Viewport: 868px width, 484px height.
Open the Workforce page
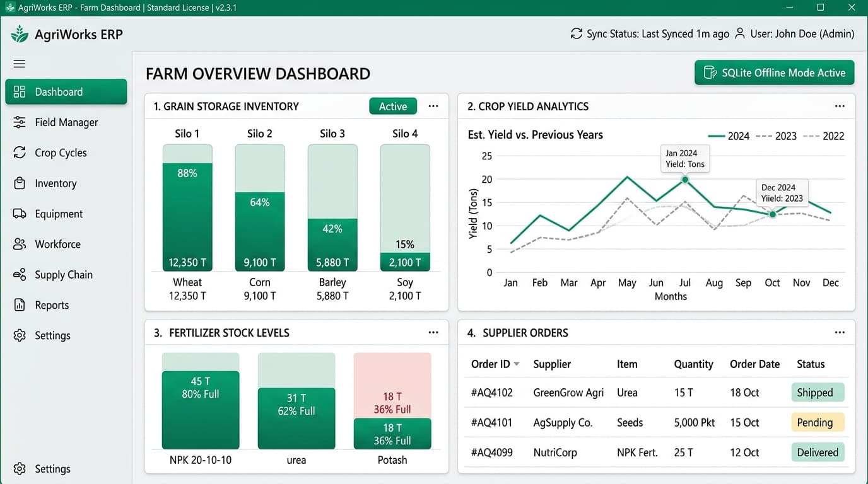(66, 244)
